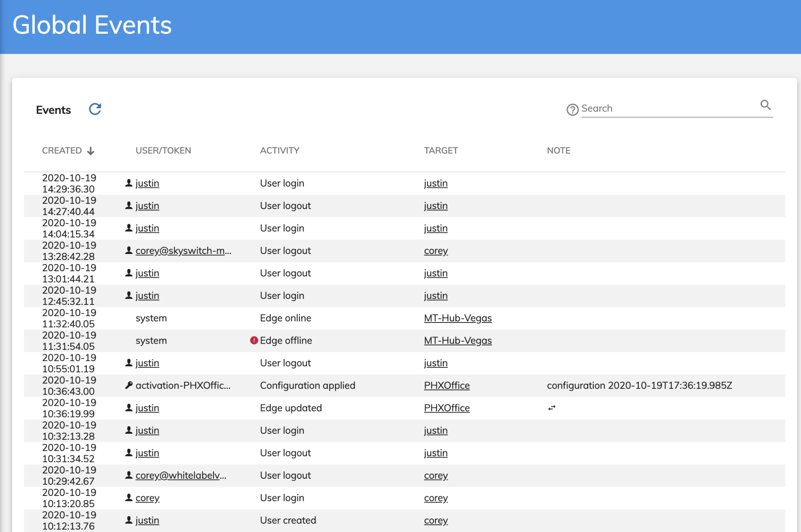Image resolution: width=801 pixels, height=532 pixels.
Task: Open the corey@whitelabelv... user link
Action: (181, 476)
